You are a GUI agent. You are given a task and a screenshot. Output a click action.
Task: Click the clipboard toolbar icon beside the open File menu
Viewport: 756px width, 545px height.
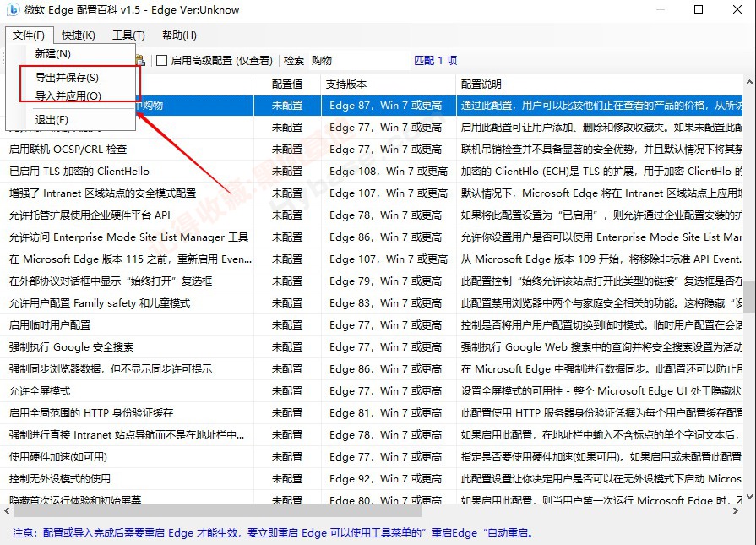coord(140,60)
